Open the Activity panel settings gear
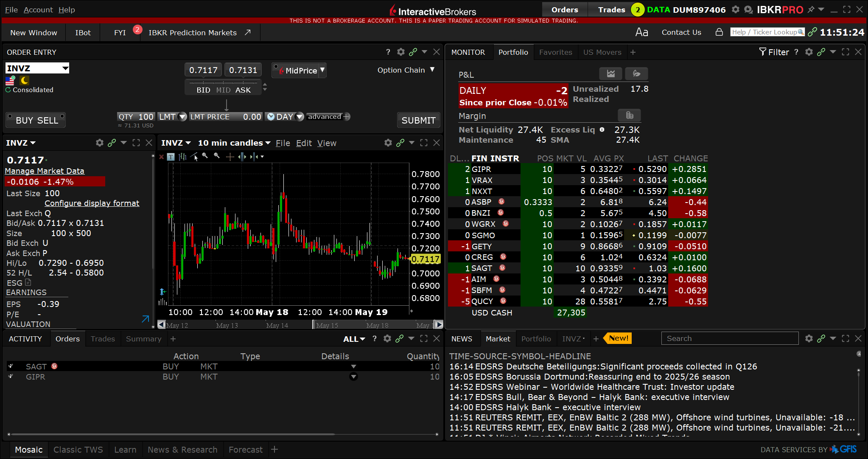This screenshot has height=459, width=868. 387,338
